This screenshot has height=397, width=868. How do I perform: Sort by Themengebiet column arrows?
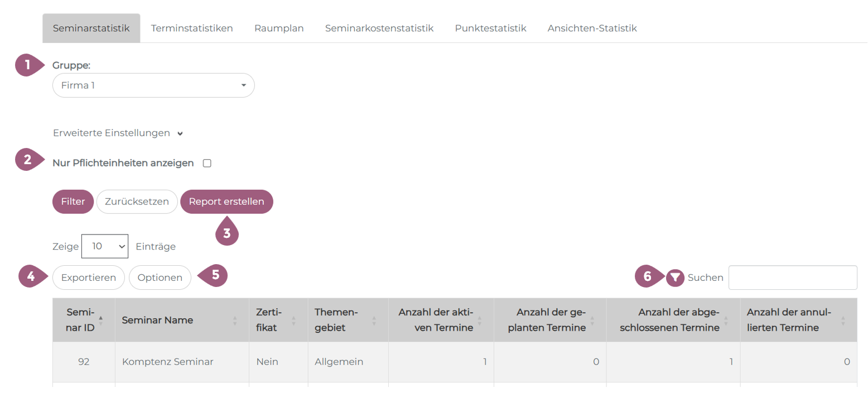click(374, 321)
